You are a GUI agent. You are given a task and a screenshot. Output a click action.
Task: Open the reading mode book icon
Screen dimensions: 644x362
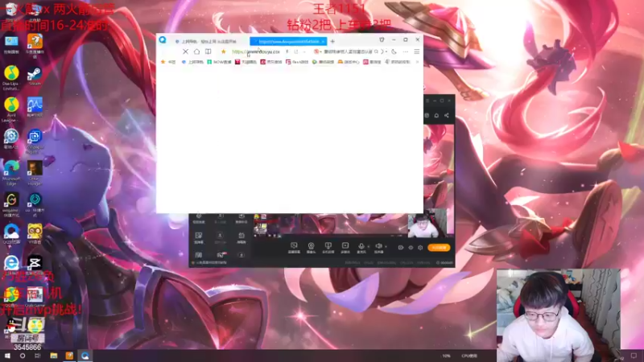208,51
